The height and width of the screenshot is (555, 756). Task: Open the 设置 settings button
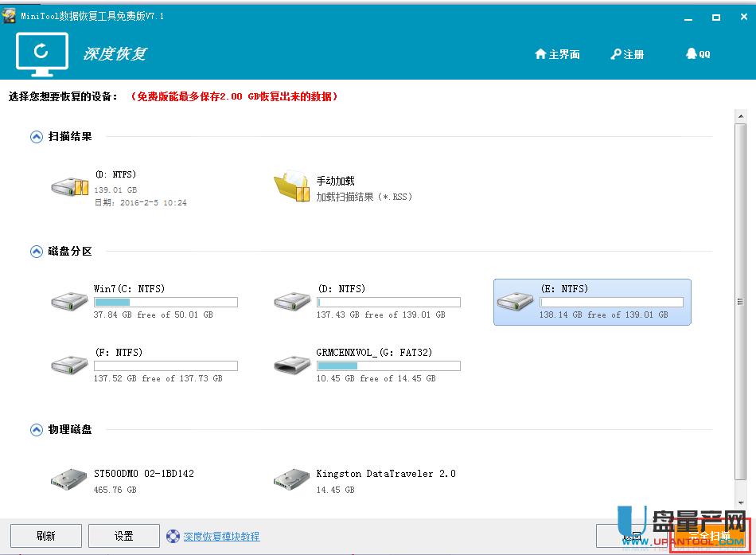tap(124, 536)
